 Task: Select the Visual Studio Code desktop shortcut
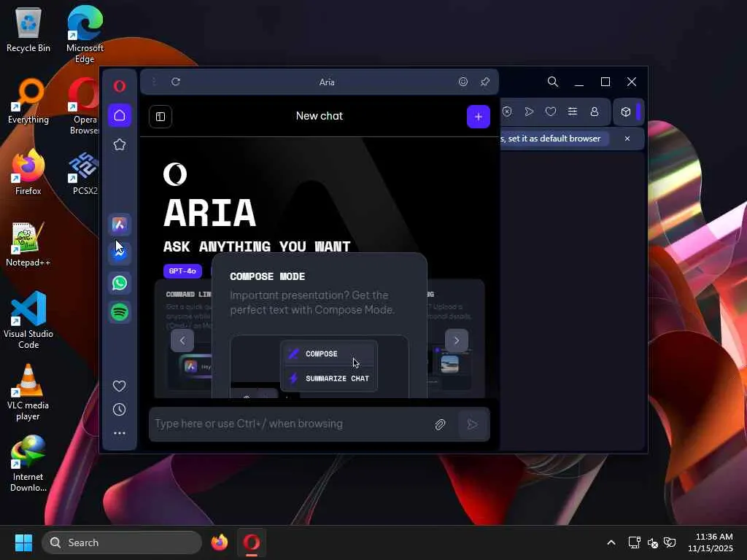[28, 321]
